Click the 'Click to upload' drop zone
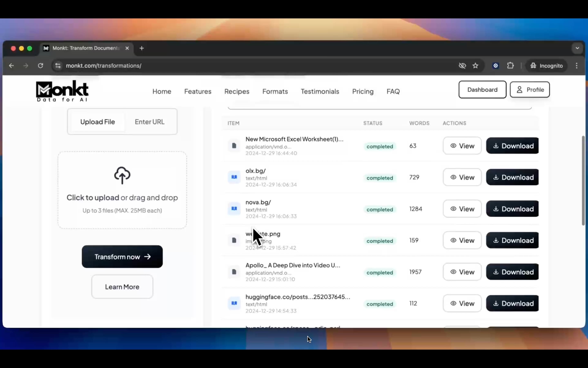 (122, 190)
